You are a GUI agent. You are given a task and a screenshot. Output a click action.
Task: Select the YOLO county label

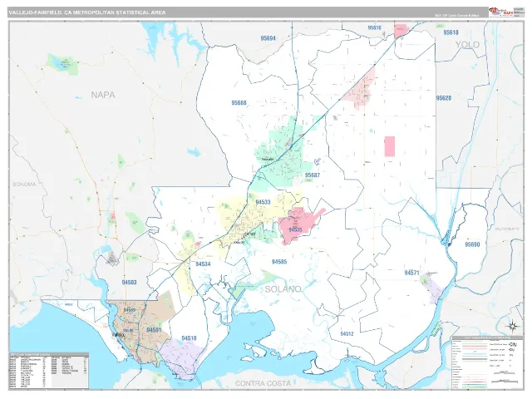[467, 45]
